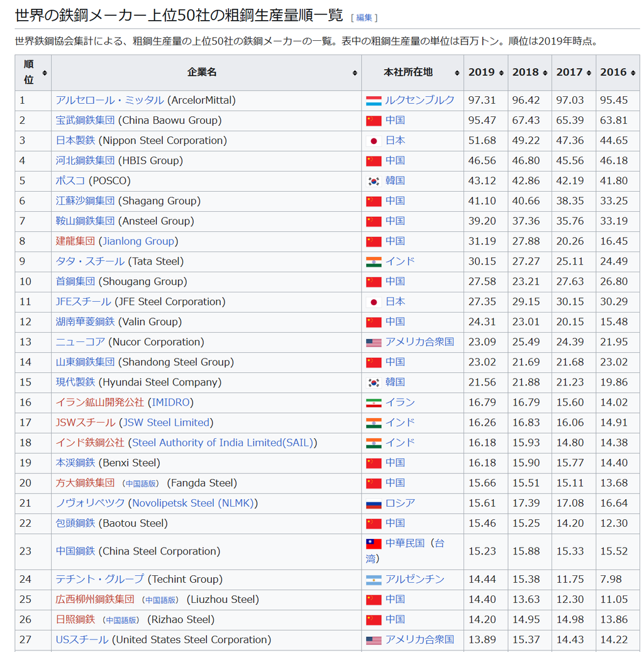Click the Luxembourg flag icon in ArcelorMittal row
This screenshot has height=652, width=644.
tap(374, 101)
